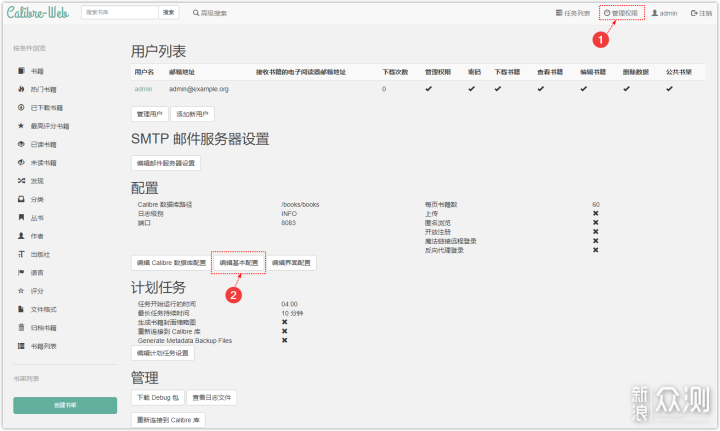Open admin profile in top navigation
Screen dimensions: 720x431
coord(664,13)
